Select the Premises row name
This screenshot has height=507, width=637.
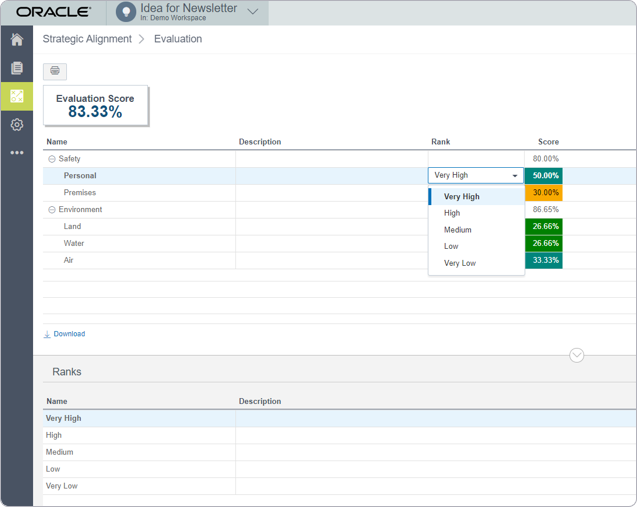click(x=80, y=193)
